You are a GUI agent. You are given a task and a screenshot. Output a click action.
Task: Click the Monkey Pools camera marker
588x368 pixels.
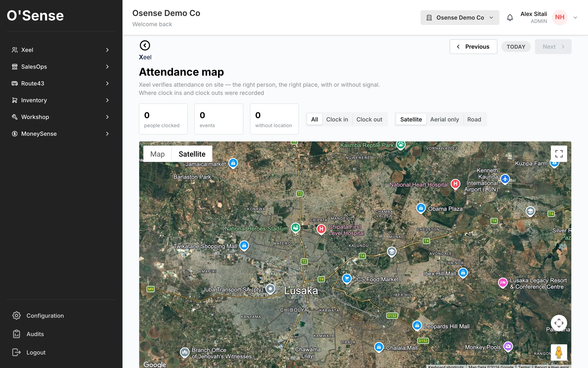(x=508, y=347)
